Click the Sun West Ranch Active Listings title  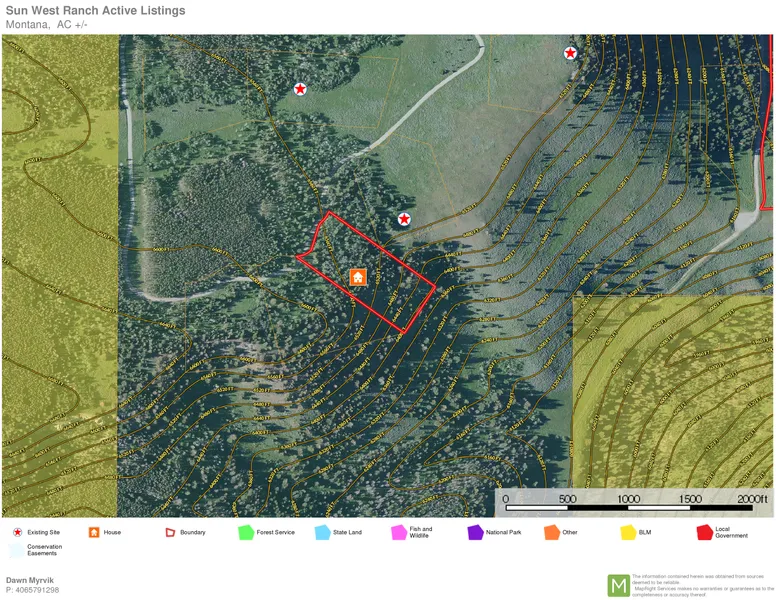(95, 11)
